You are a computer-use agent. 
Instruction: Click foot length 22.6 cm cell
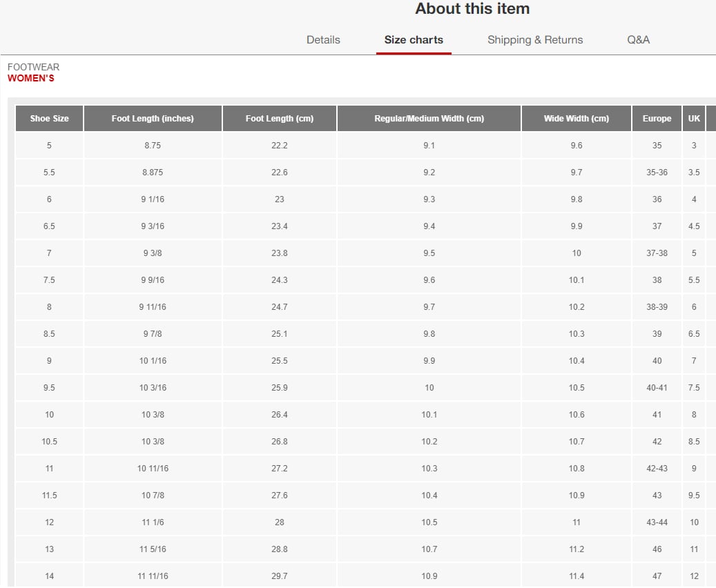click(x=280, y=172)
